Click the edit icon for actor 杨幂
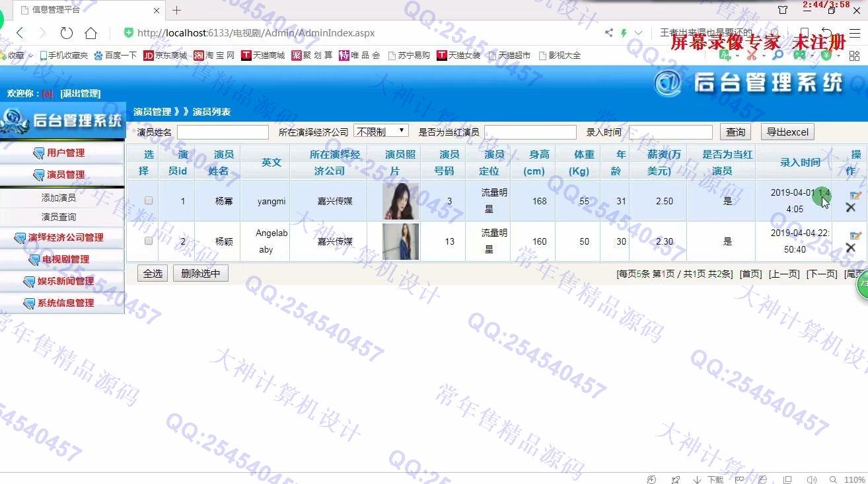 (x=855, y=196)
